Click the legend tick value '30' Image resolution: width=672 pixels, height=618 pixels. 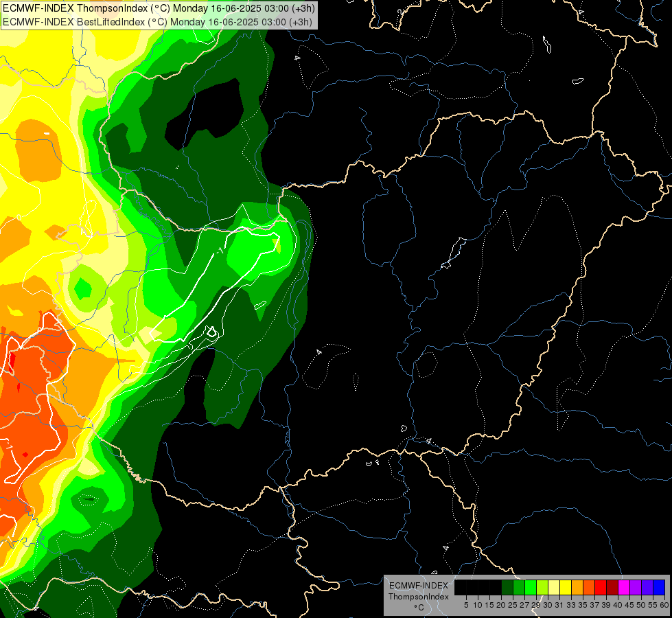tap(548, 605)
